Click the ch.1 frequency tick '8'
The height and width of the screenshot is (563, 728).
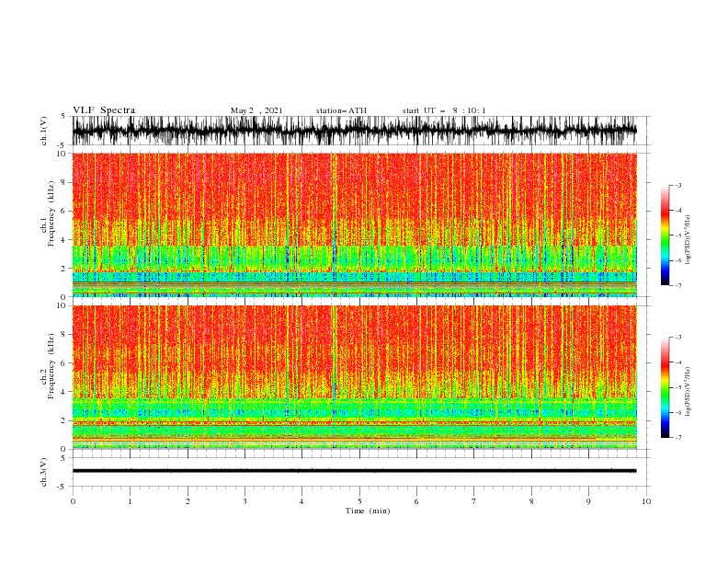tap(64, 182)
